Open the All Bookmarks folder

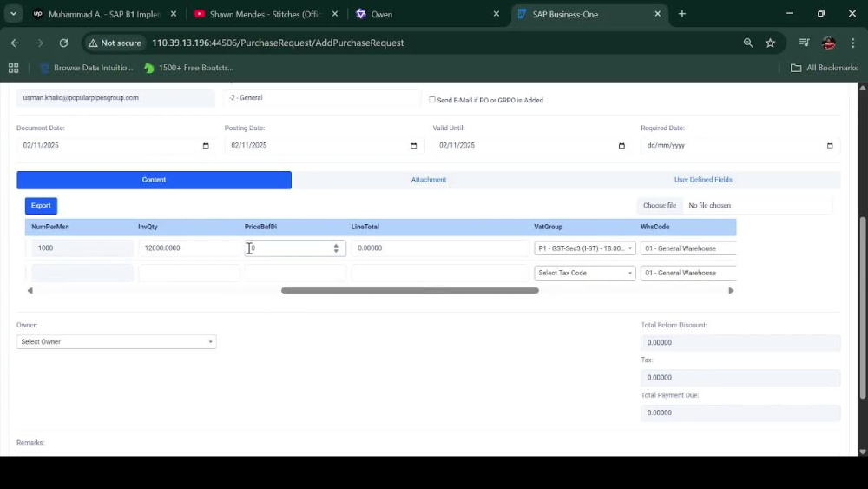click(x=825, y=68)
